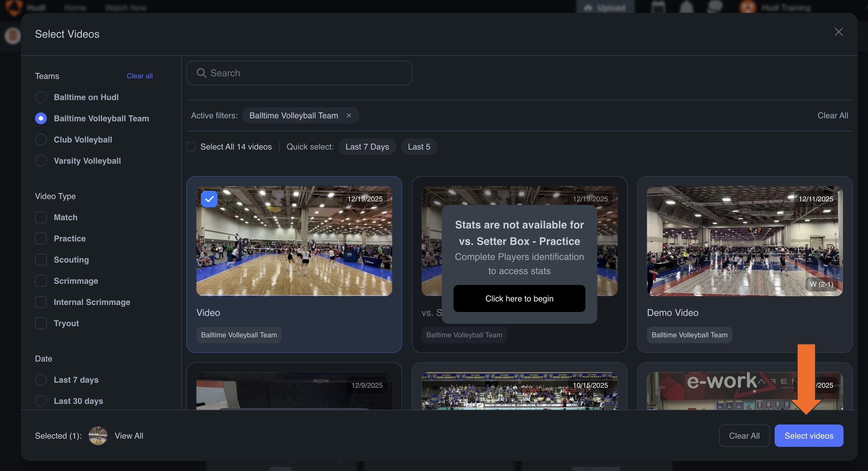This screenshot has height=471, width=868.
Task: Click the Demo Video team tag
Action: pyautogui.click(x=689, y=335)
